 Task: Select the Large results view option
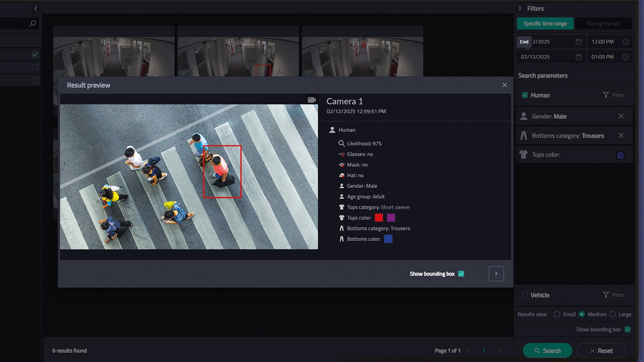pos(613,314)
